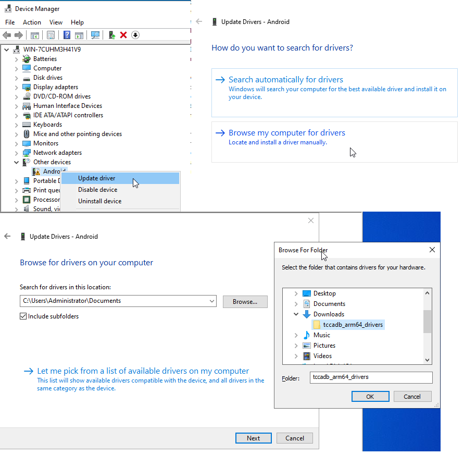Collapse the WIN-7CUHM3H41V9 root node
476x467 pixels.
(7, 50)
